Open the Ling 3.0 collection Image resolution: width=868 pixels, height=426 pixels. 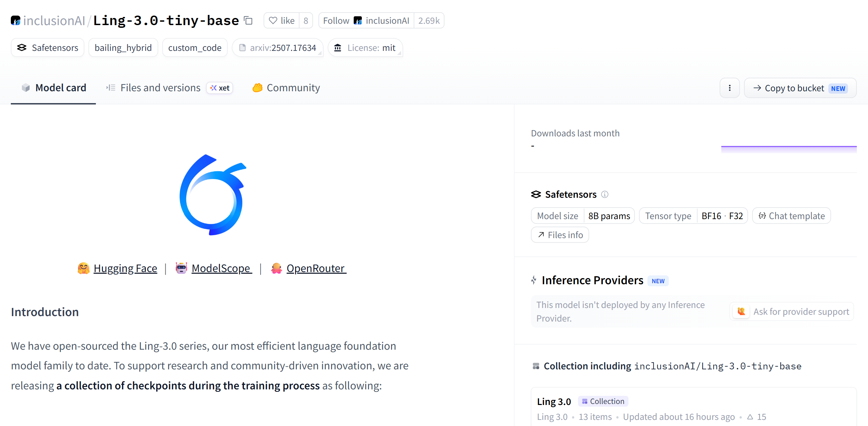point(554,402)
